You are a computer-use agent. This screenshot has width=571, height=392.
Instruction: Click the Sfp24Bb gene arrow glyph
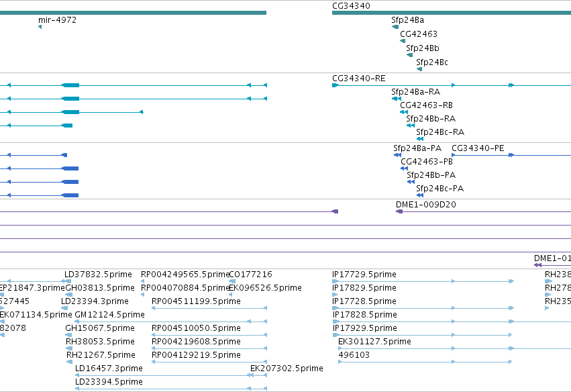pos(410,55)
